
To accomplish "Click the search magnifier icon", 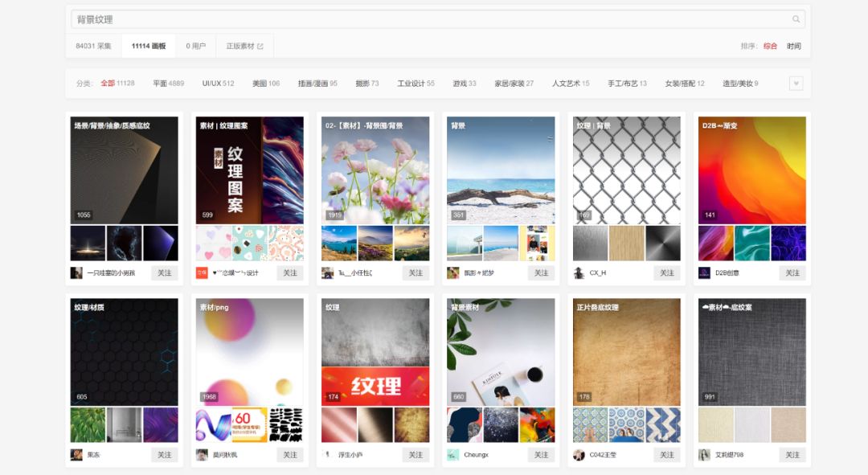I will click(796, 19).
